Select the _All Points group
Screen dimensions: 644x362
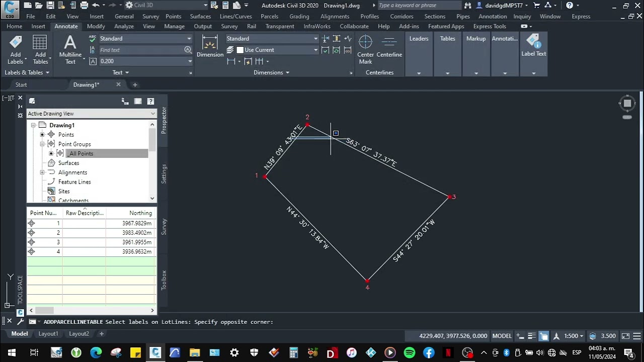81,153
